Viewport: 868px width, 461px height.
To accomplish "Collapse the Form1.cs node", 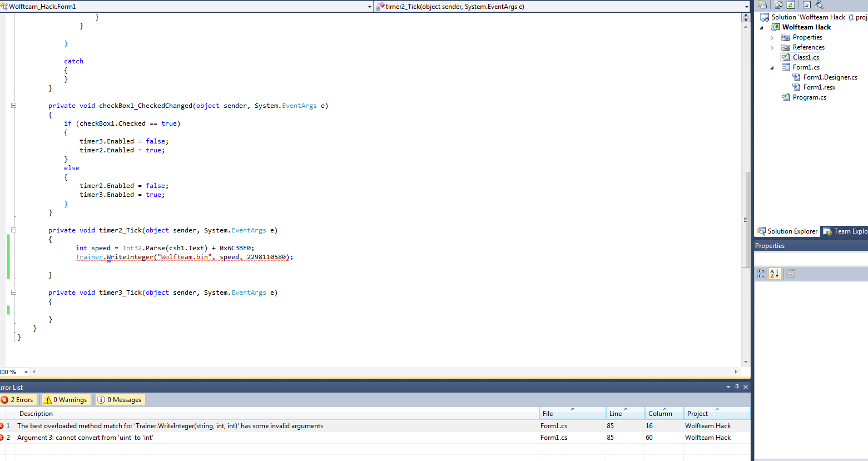I will (772, 68).
